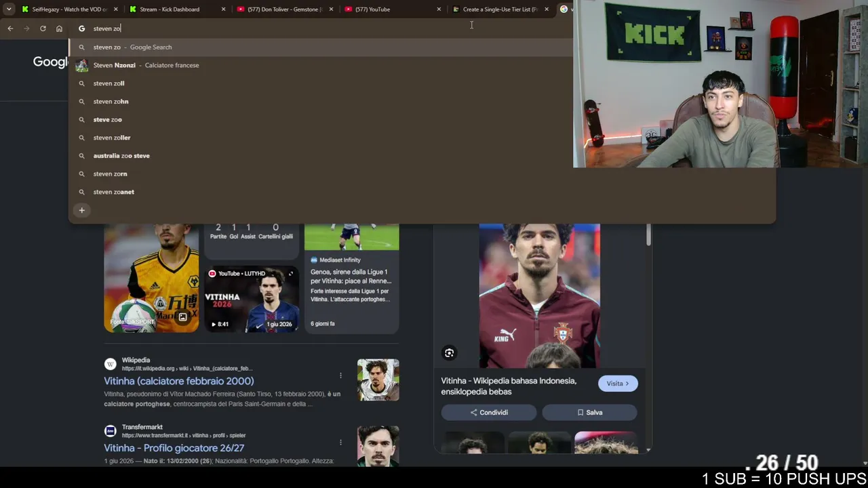868x488 pixels.
Task: Close the (577) YouTube tab
Action: pos(439,9)
